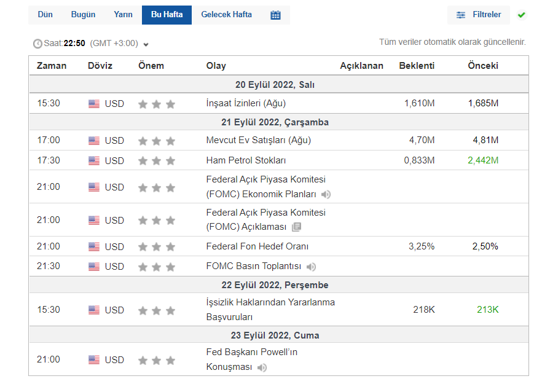This screenshot has width=542, height=392.
Task: Click document icon next to FOMC Açıklaması
Action: (x=297, y=227)
